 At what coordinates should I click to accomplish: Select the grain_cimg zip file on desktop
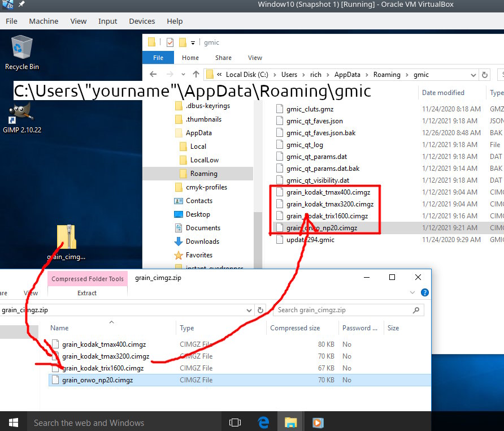(x=66, y=242)
